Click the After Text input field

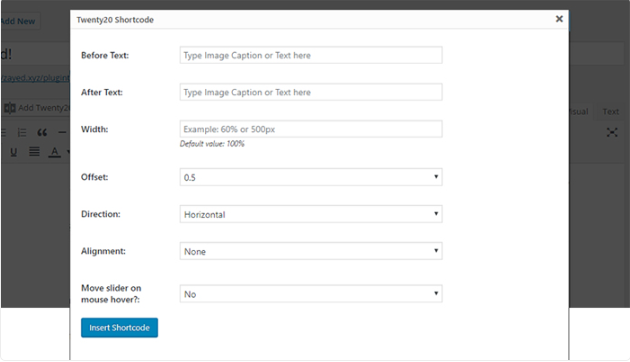[311, 92]
